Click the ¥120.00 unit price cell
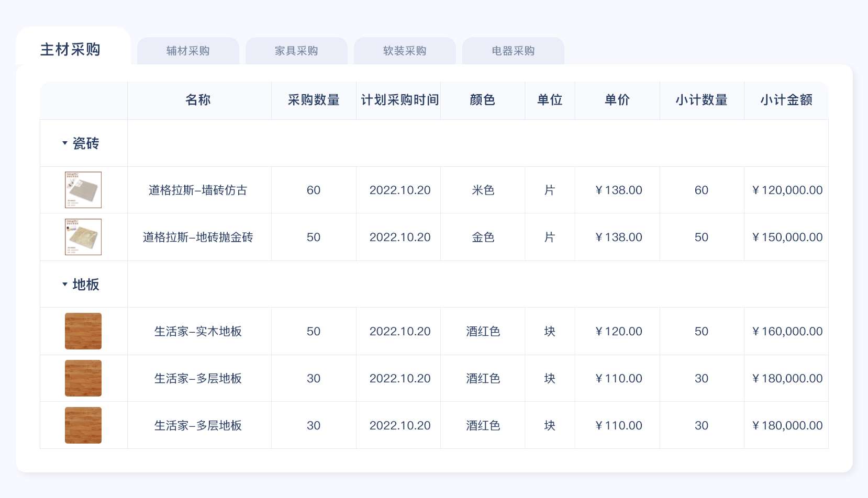868x498 pixels. [618, 331]
